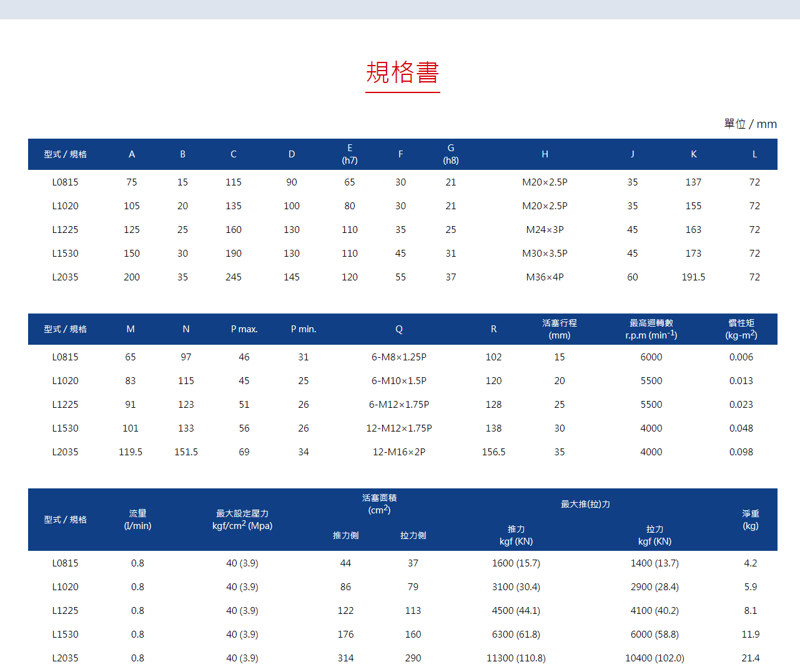Click the 規格書 page title

point(402,73)
